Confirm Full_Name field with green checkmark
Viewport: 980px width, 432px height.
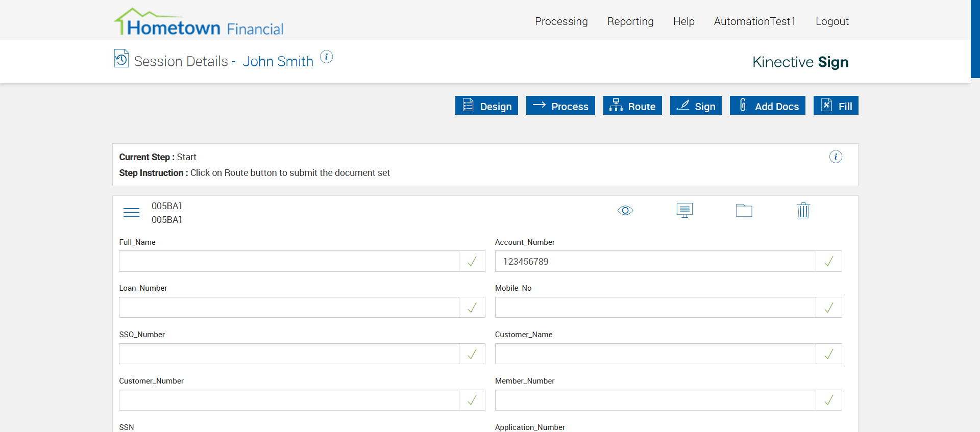(x=472, y=261)
